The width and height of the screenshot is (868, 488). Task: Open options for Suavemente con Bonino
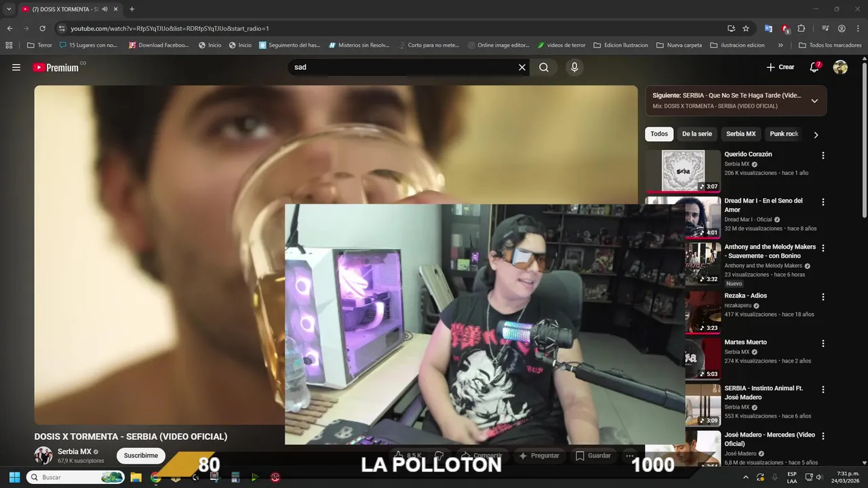click(x=823, y=248)
